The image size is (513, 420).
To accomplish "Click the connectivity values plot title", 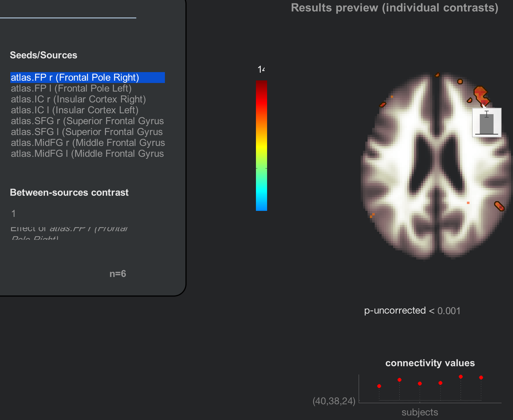I will click(x=430, y=363).
